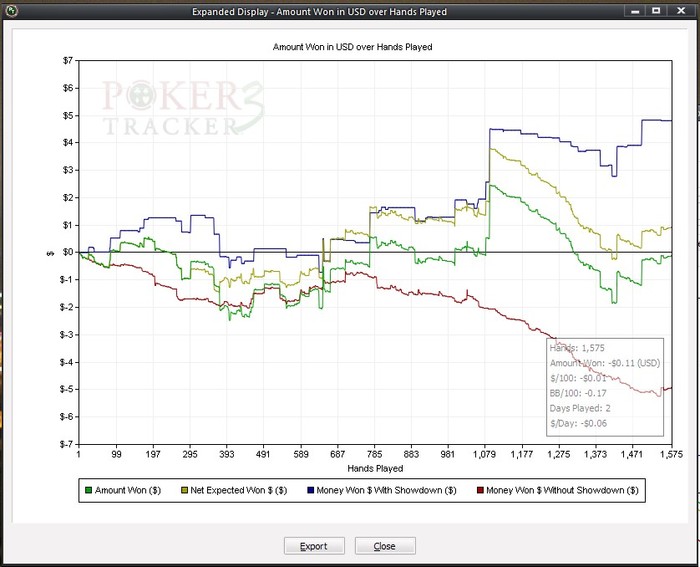Close window with title bar X

(x=681, y=11)
